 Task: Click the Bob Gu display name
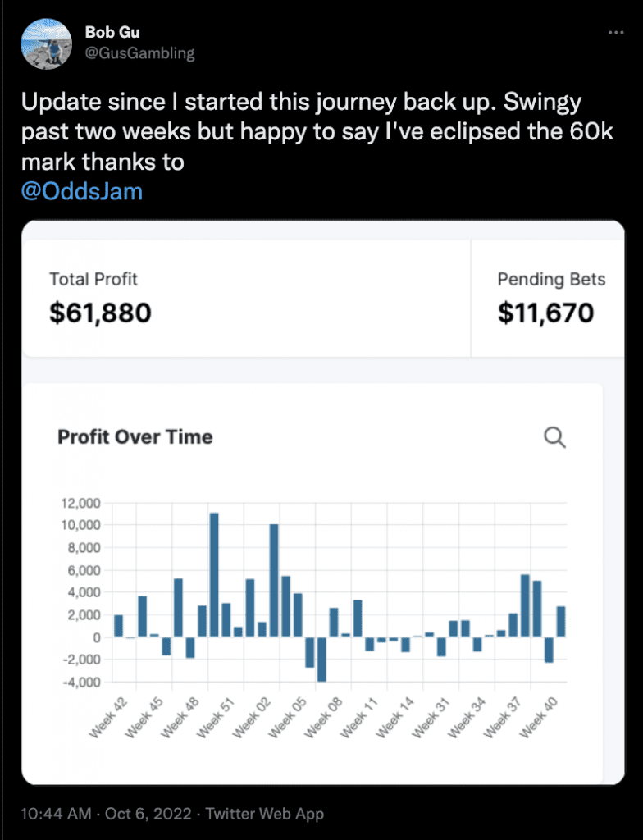tap(112, 32)
